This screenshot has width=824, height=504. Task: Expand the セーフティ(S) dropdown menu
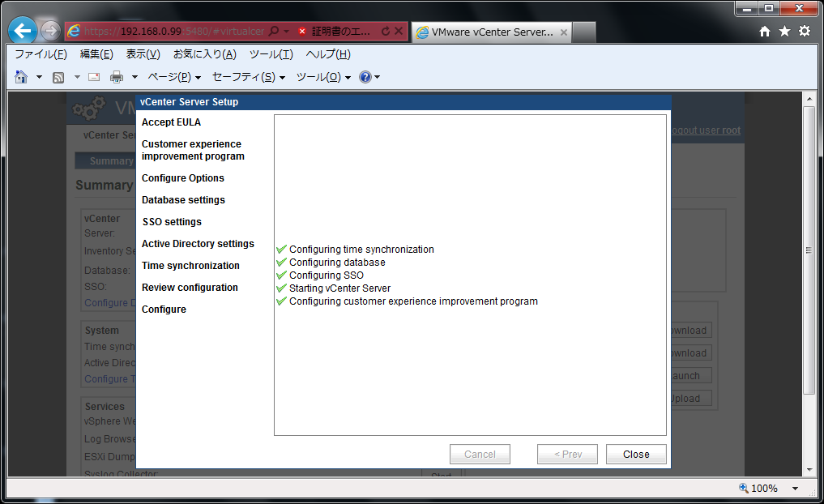point(248,77)
